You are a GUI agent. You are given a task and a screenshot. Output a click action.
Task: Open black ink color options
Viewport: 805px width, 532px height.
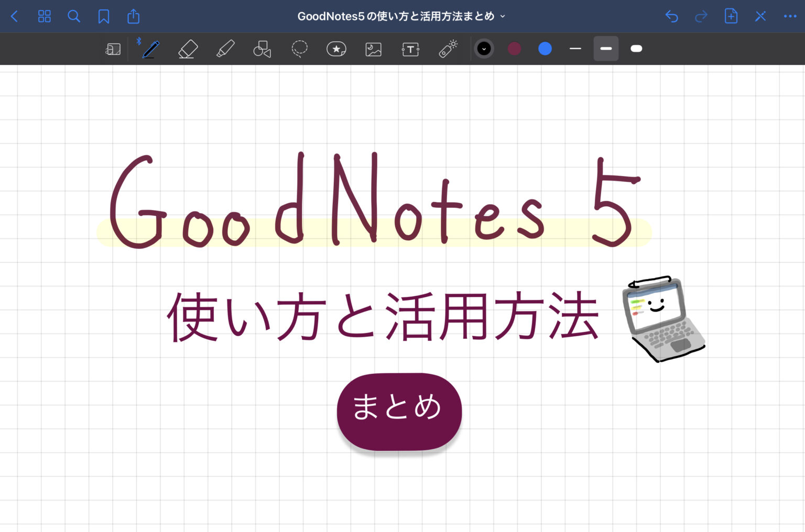point(483,49)
